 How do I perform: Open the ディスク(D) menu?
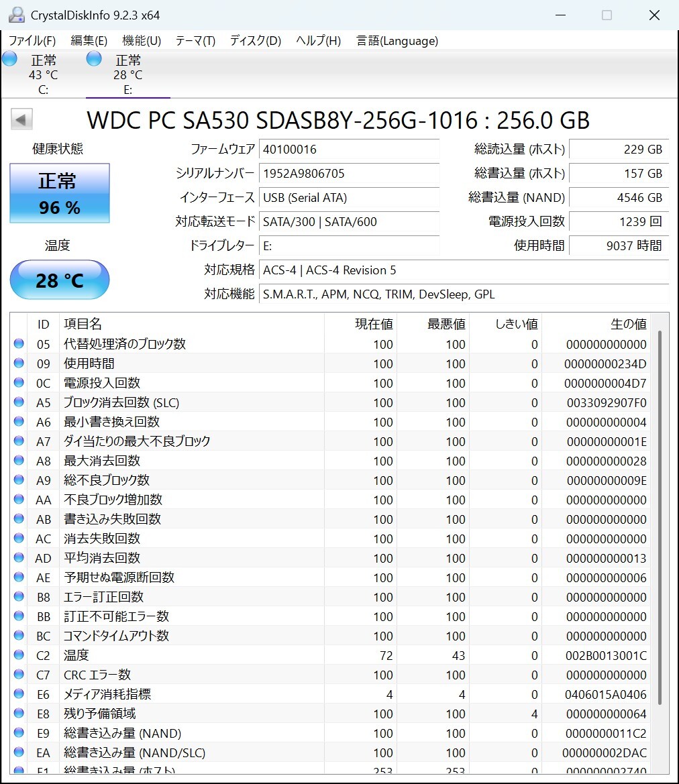255,40
